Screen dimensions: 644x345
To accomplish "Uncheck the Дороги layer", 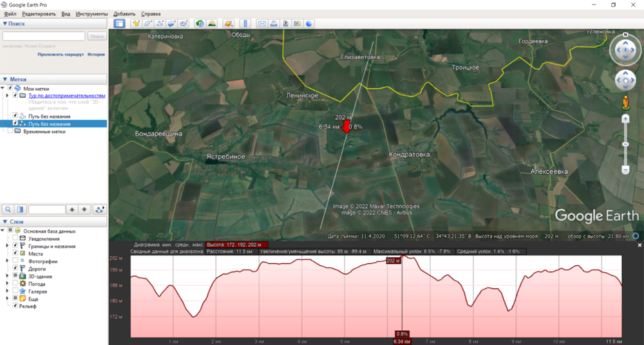I will coord(15,269).
